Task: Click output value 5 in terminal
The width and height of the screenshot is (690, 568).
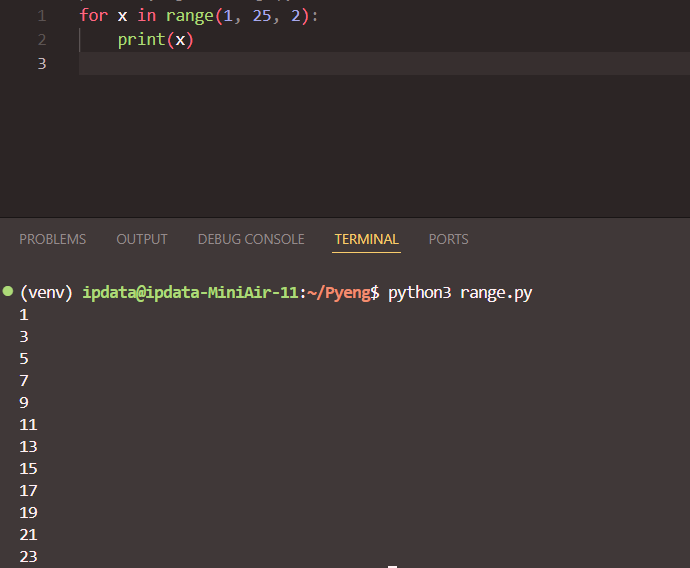Action: pos(24,359)
